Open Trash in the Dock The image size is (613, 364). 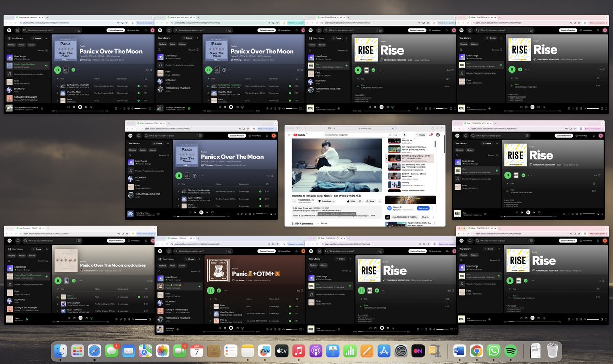coord(552,351)
